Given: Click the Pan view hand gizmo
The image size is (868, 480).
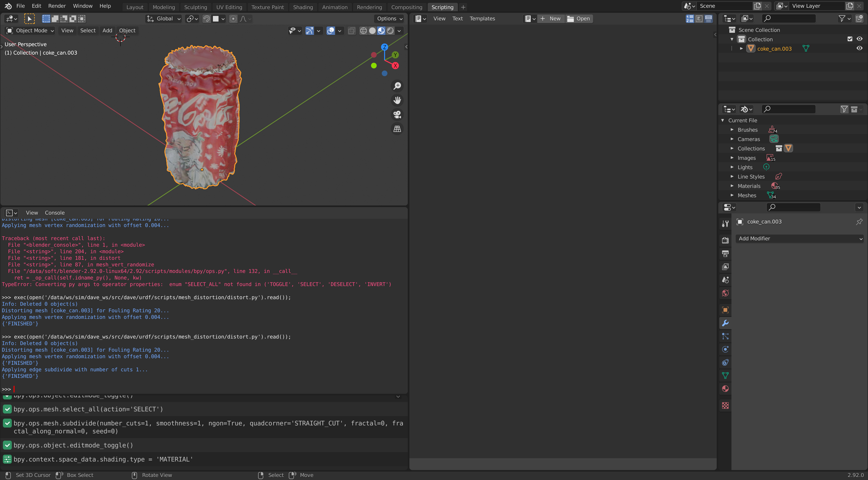Looking at the screenshot, I should point(397,100).
